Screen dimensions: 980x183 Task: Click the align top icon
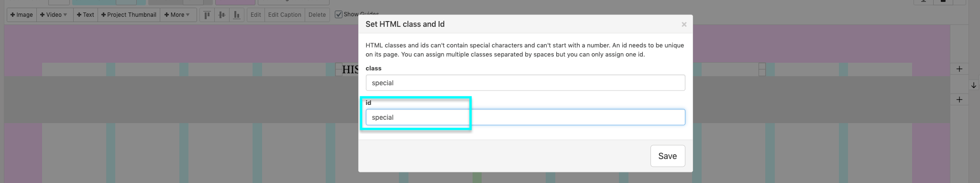(x=207, y=15)
